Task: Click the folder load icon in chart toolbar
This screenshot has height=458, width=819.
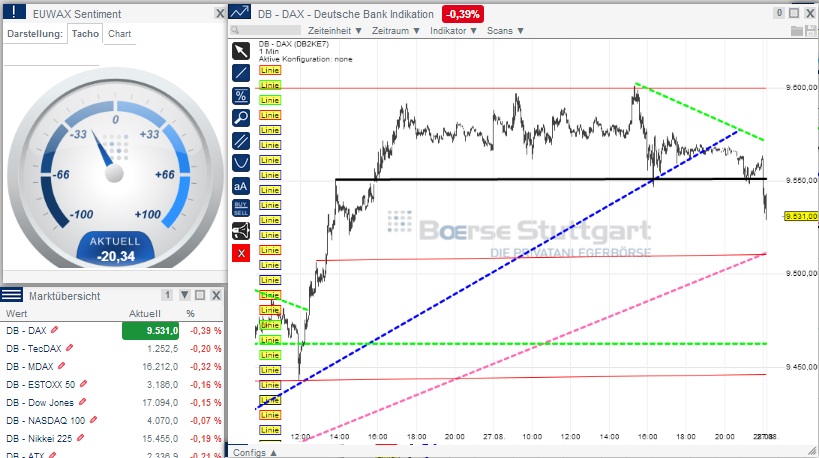Action: tap(797, 31)
